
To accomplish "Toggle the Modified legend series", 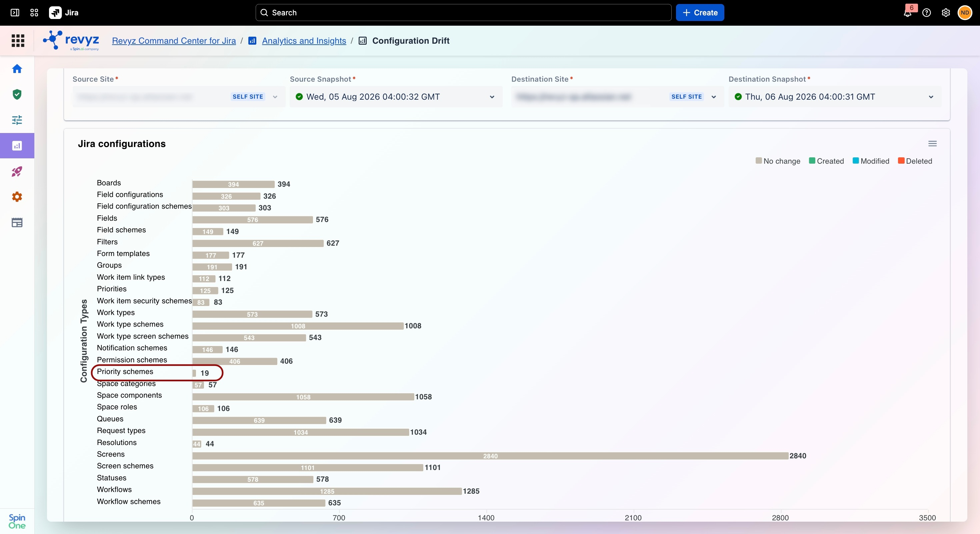I will 871,161.
